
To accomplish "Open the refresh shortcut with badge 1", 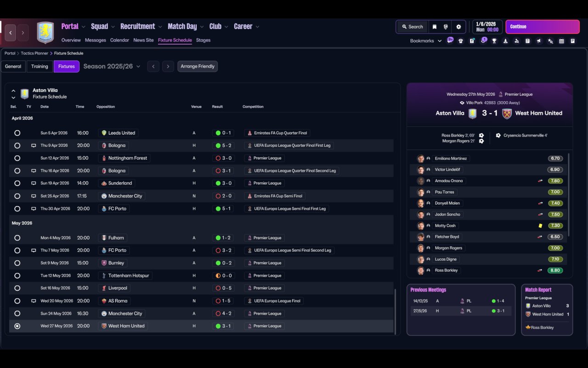I will 483,40.
